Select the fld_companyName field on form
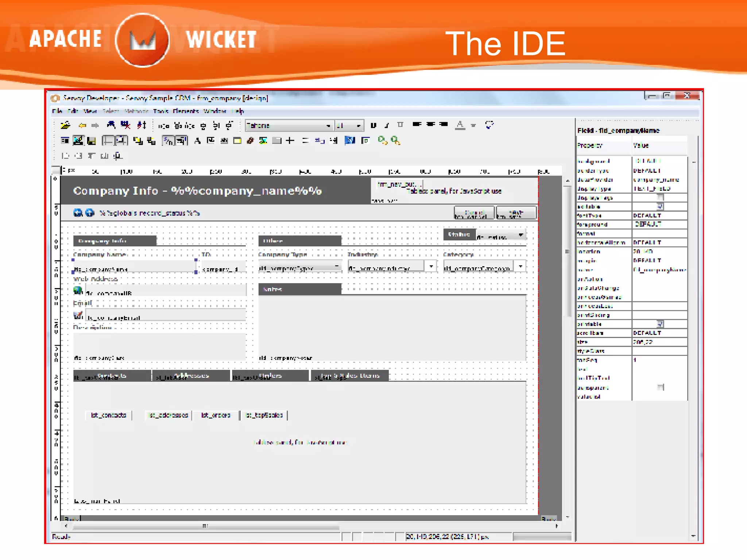The height and width of the screenshot is (560, 747). pyautogui.click(x=135, y=266)
